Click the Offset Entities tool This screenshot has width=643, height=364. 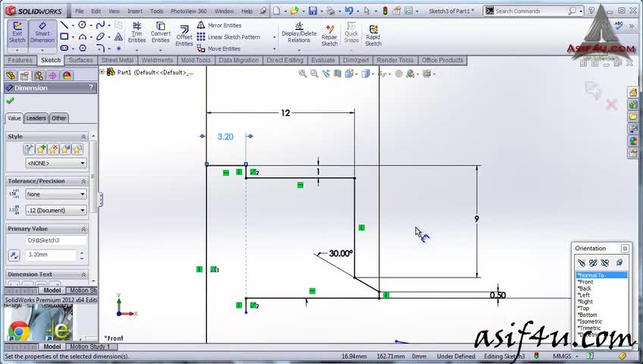point(184,35)
